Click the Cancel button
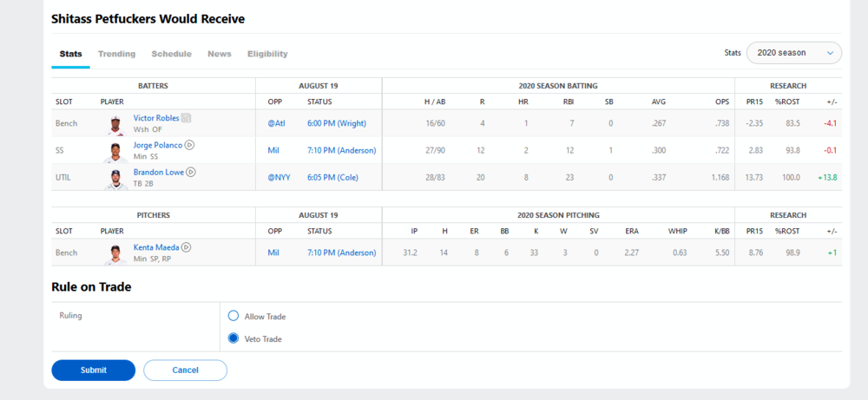The height and width of the screenshot is (400, 868). (185, 370)
